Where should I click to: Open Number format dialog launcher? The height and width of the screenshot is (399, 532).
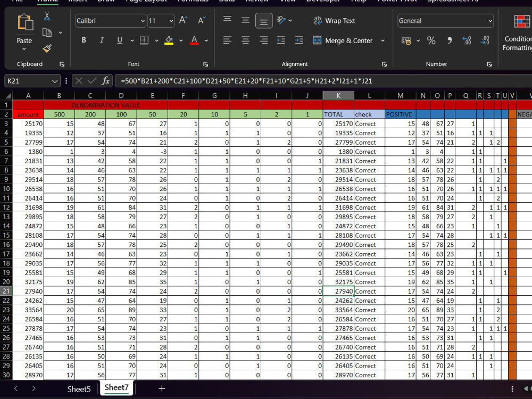[x=489, y=64]
